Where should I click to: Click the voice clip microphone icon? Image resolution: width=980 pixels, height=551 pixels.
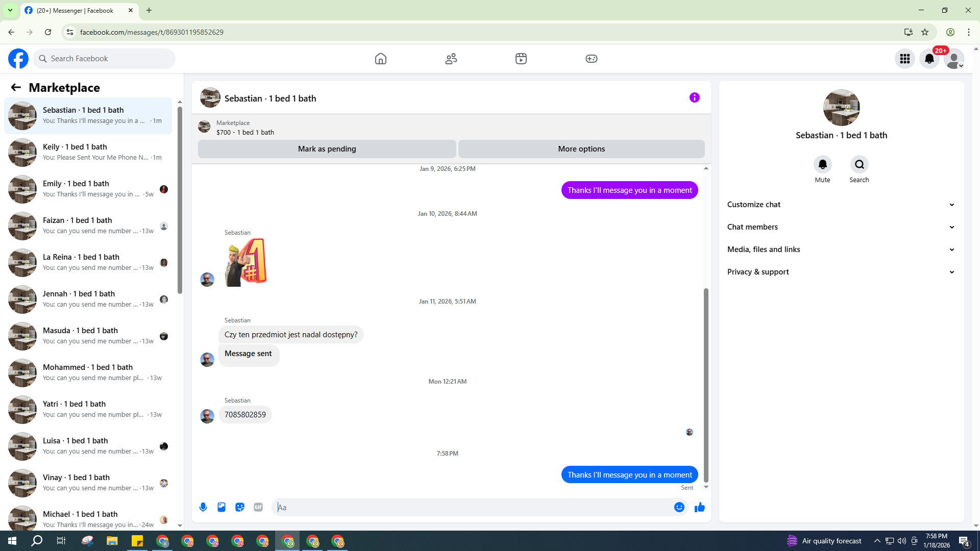coord(203,507)
